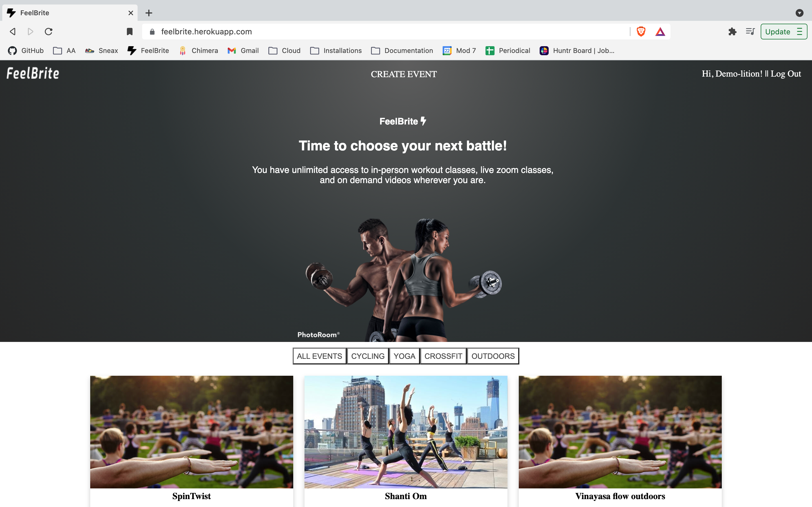Open the Update browser menu
Screen dimensions: 812x507
pyautogui.click(x=784, y=32)
